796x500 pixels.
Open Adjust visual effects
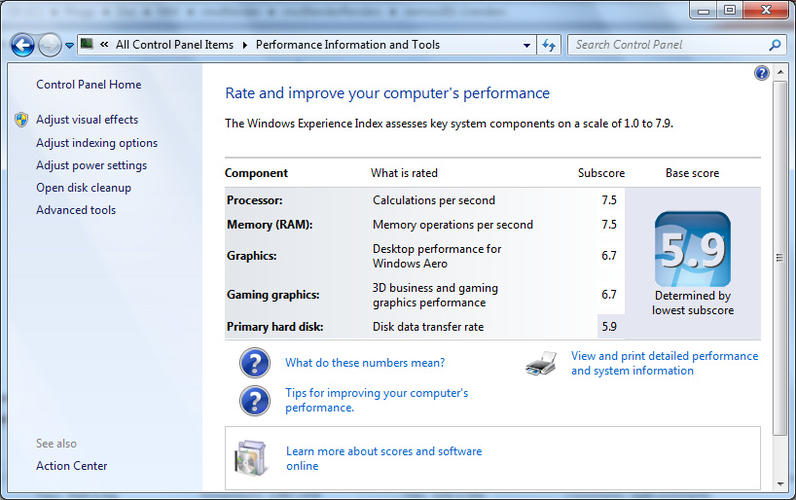click(x=87, y=120)
